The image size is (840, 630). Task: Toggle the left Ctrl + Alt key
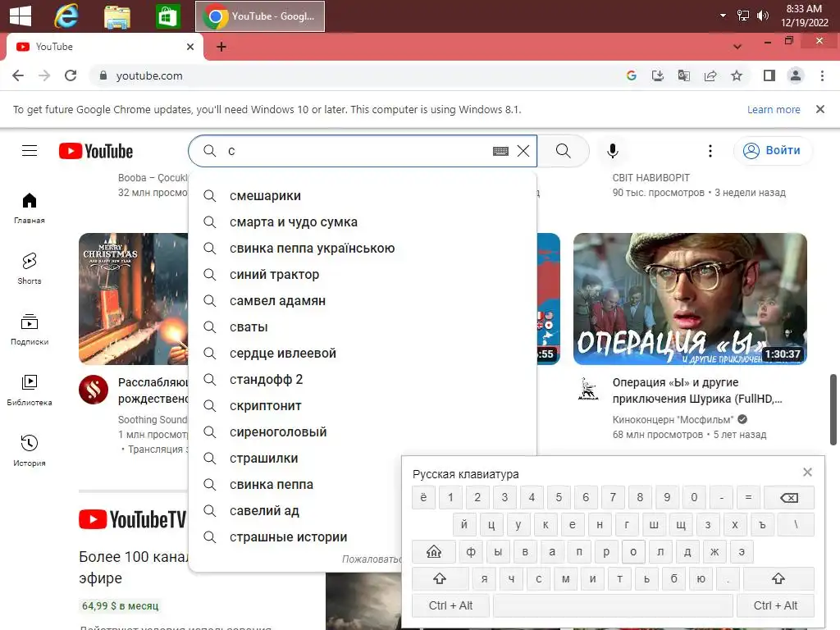(450, 606)
